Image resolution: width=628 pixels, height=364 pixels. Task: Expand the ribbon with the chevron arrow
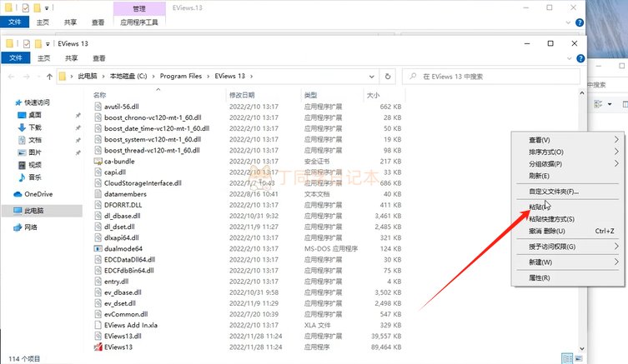569,58
